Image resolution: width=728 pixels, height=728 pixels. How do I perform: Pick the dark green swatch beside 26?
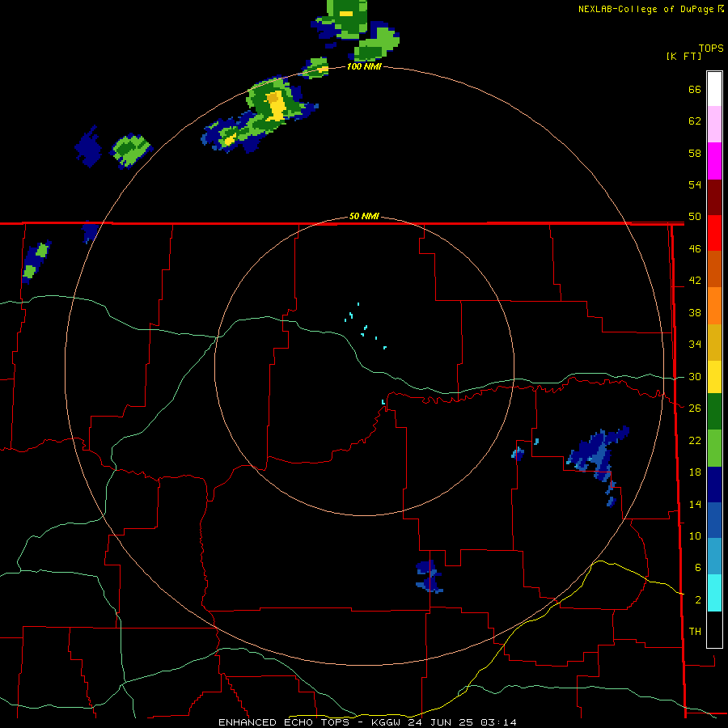tap(714, 412)
